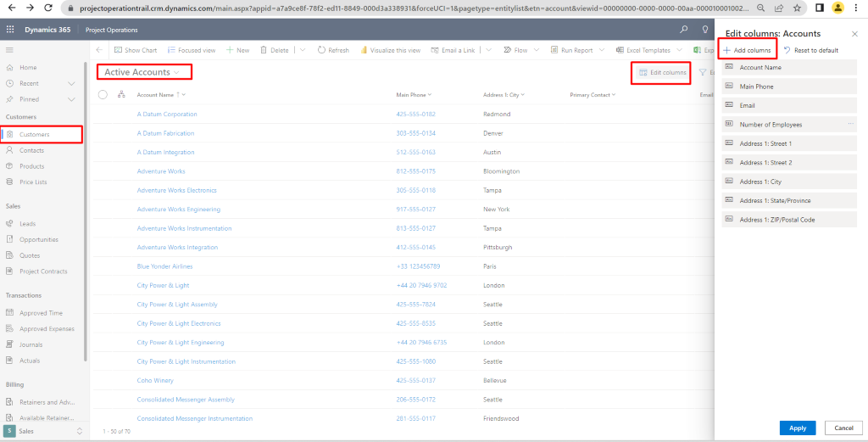Toggle the select-all circle in grid header
Image resolution: width=868 pixels, height=442 pixels.
coord(103,95)
